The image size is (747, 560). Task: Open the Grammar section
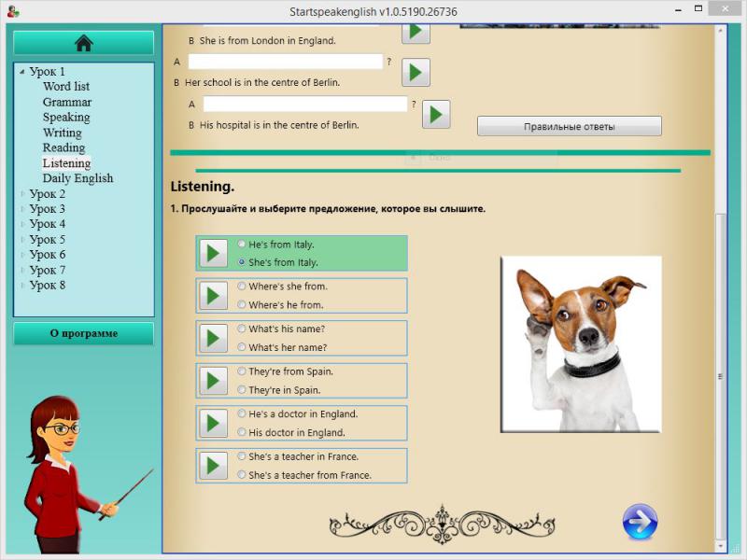67,102
